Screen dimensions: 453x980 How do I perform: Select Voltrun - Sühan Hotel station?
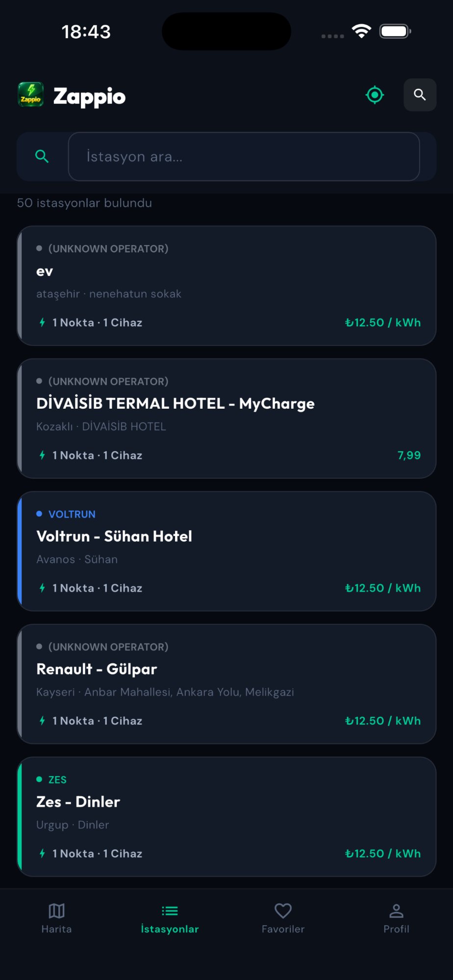(x=226, y=551)
